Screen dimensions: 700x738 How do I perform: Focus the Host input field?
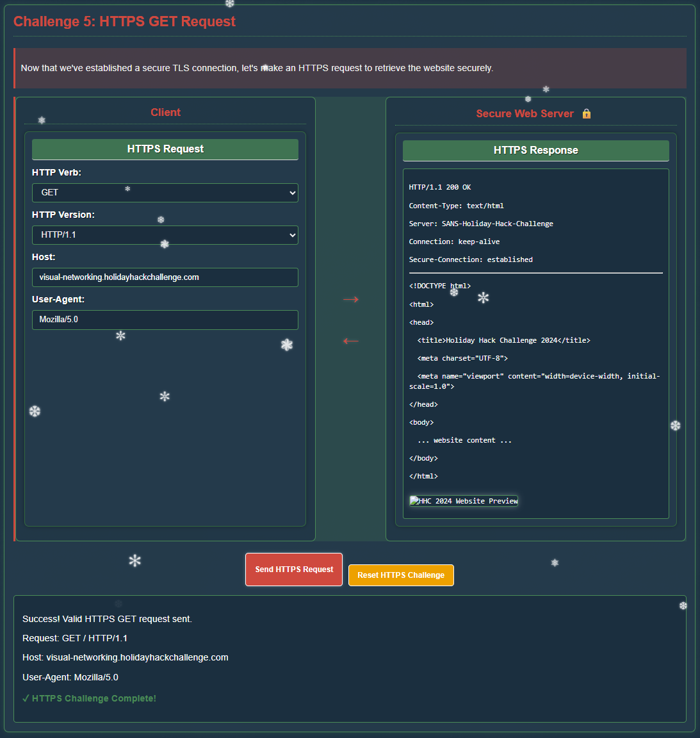[x=165, y=277]
